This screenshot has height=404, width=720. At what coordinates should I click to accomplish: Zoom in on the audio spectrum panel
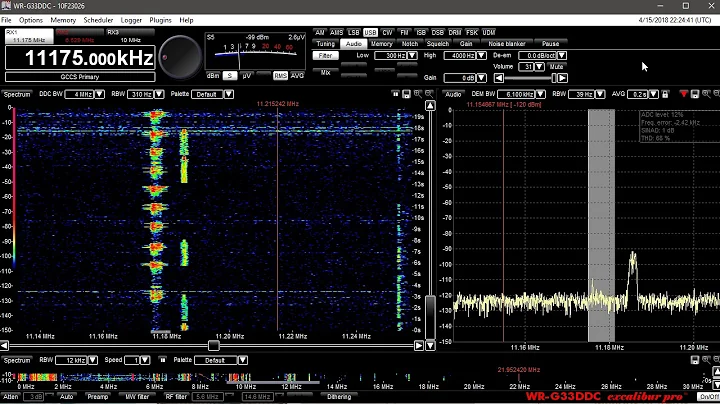point(706,94)
